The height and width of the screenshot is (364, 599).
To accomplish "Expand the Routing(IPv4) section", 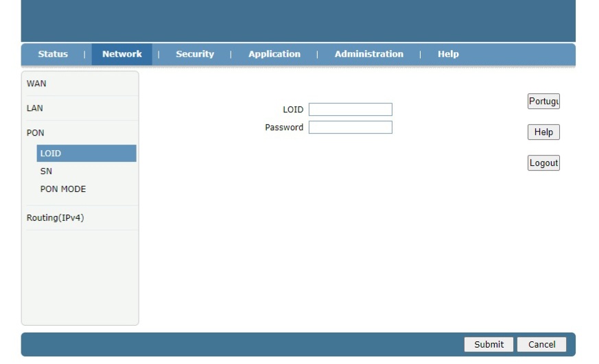I will point(56,218).
